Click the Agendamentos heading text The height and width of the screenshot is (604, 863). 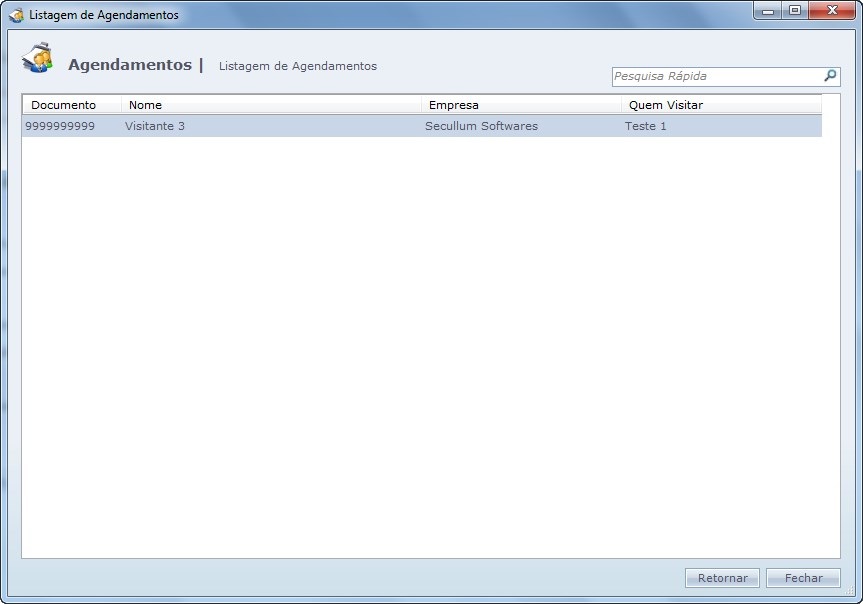[130, 65]
